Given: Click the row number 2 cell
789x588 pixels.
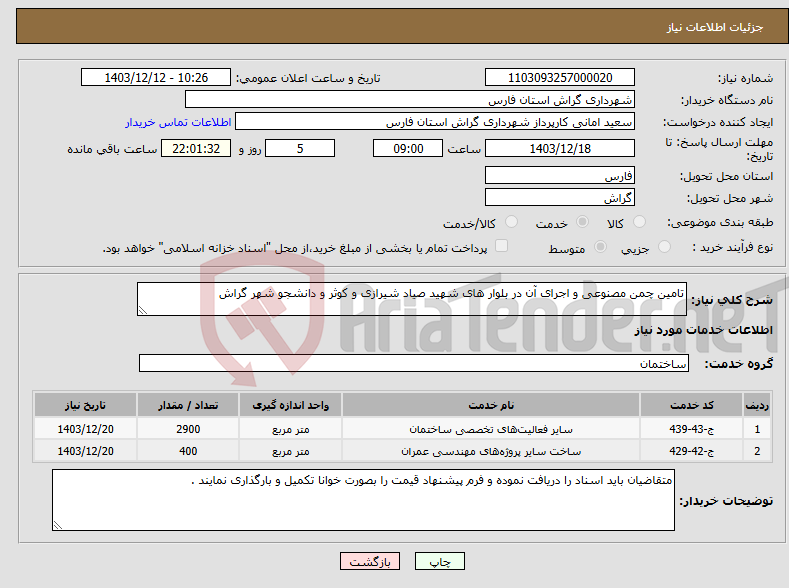Looking at the screenshot, I should (757, 451).
